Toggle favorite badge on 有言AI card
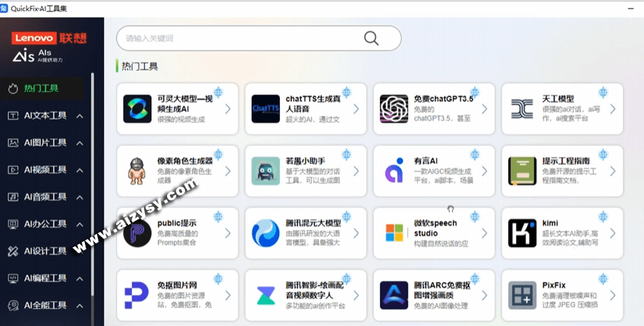The width and height of the screenshot is (644, 326). [x=475, y=154]
